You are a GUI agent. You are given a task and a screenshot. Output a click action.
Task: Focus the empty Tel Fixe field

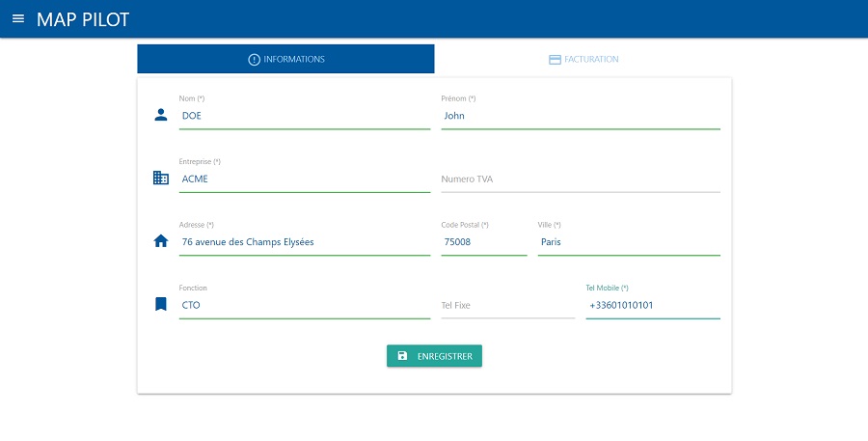[x=507, y=306]
